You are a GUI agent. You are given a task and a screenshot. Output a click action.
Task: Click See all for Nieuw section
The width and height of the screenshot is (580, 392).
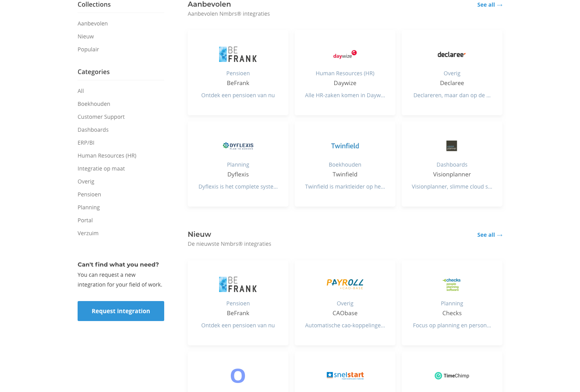tap(490, 235)
